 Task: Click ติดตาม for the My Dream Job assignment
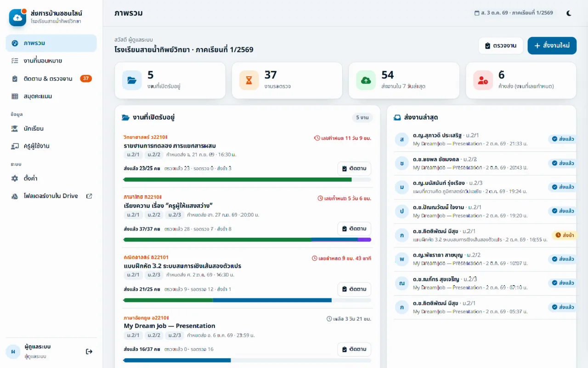[x=354, y=349]
